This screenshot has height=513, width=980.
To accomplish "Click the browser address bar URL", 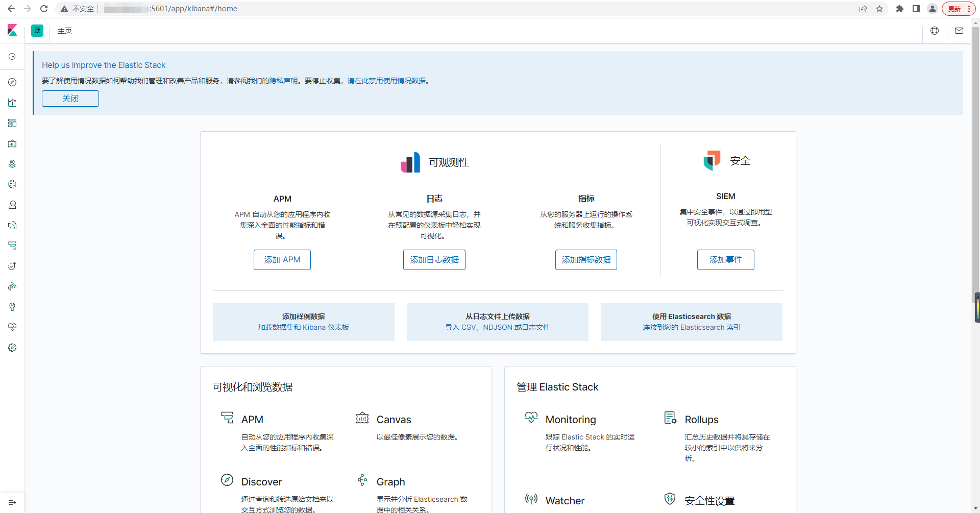I will [x=170, y=9].
